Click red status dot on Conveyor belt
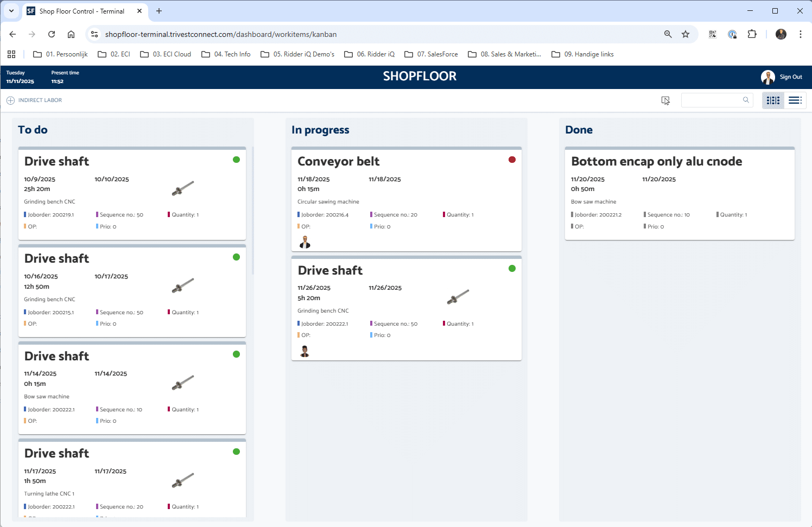Viewport: 812px width, 527px height. (512, 160)
